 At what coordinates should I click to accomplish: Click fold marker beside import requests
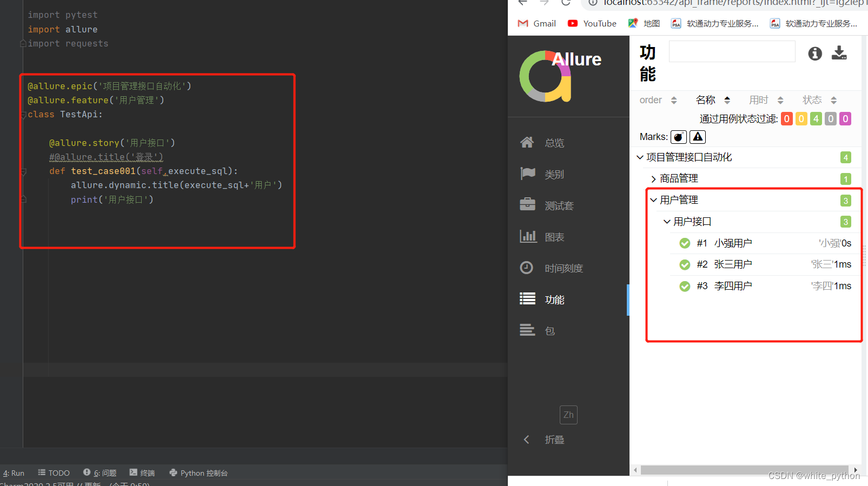(x=23, y=43)
